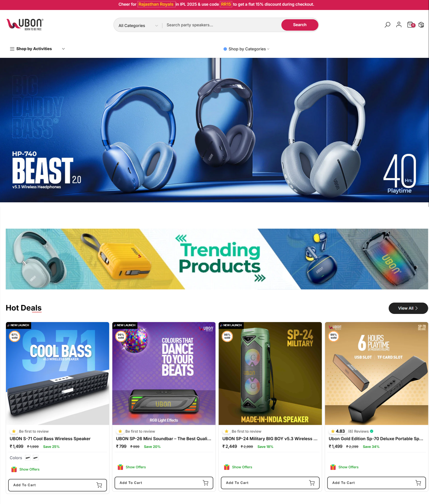This screenshot has width=429, height=504.
Task: Click View All for Hot Deals
Action: pos(408,308)
